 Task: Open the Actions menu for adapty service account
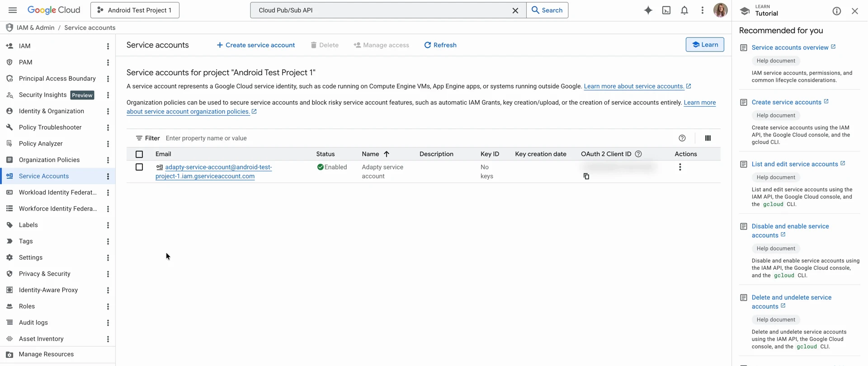[x=680, y=167]
